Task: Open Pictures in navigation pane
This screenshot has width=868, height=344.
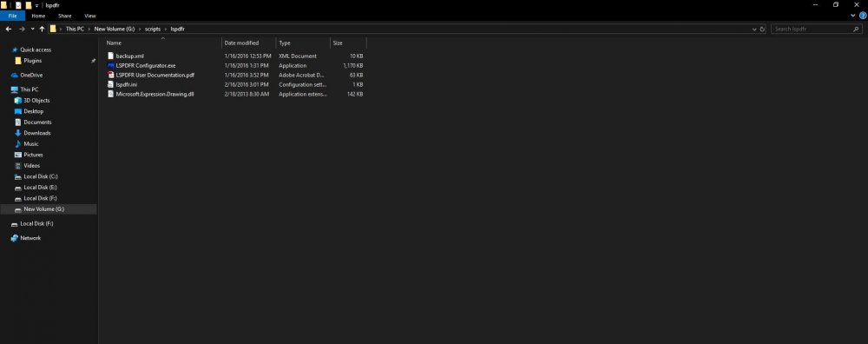Action: (33, 155)
